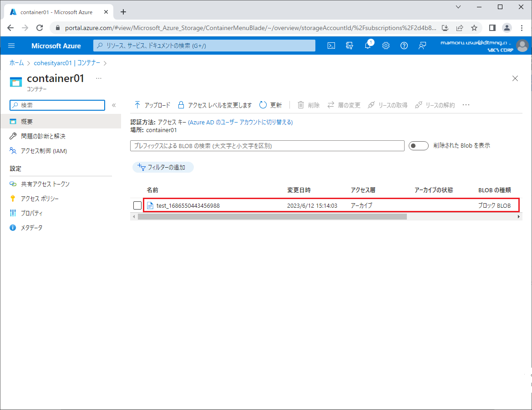532x410 pixels.
Task: Click the 層の変更 change tier button
Action: tap(344, 105)
